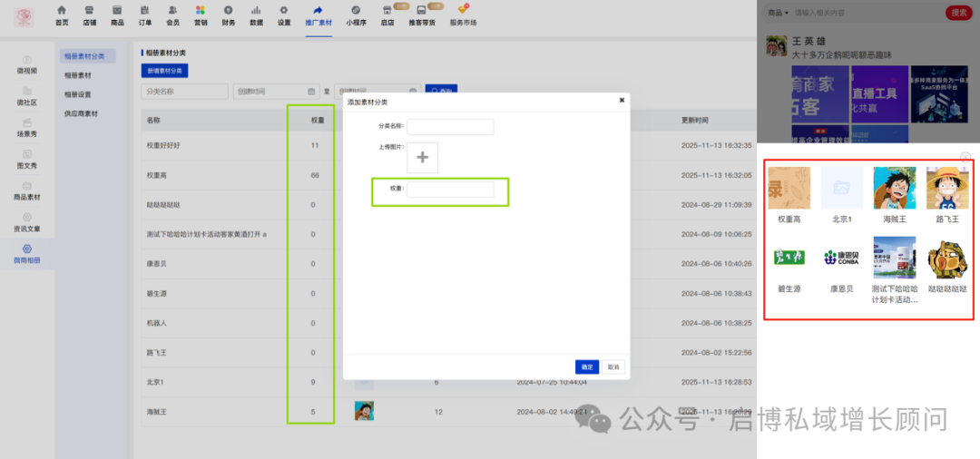This screenshot has height=459, width=980.
Task: Switch to the 相册素材 submenu item
Action: click(x=78, y=75)
